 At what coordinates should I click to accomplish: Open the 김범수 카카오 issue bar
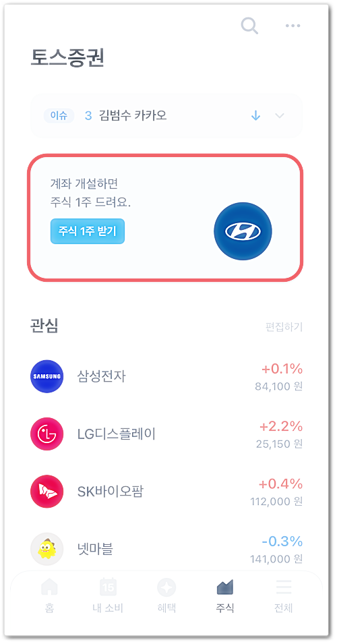[166, 116]
